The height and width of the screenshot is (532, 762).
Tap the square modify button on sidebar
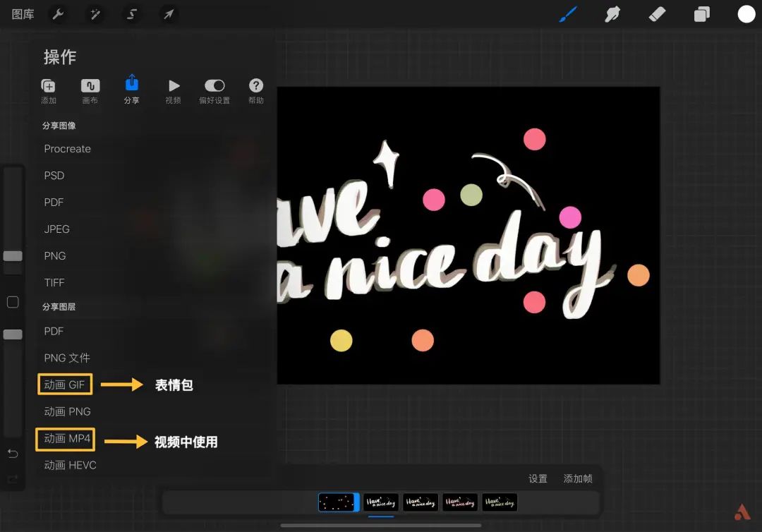pos(13,302)
